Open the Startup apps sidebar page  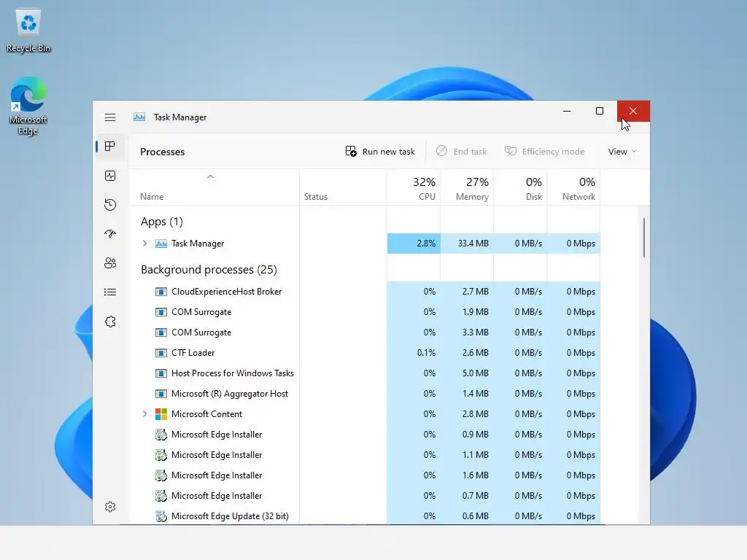pyautogui.click(x=110, y=234)
